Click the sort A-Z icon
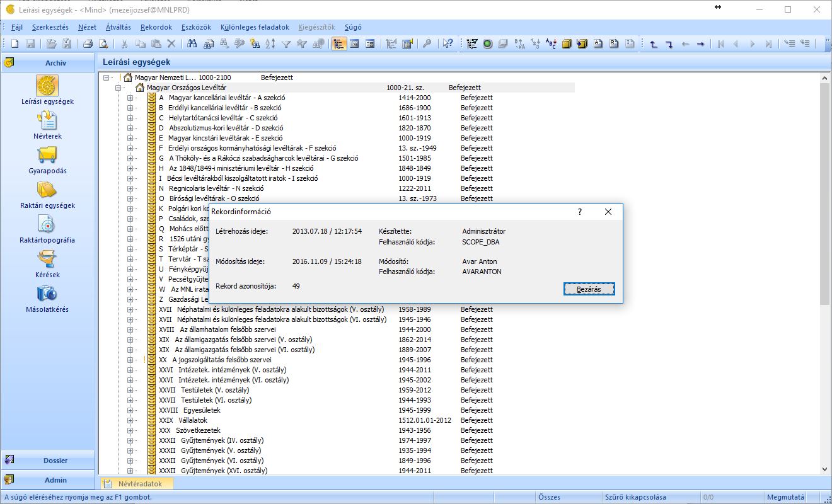The height and width of the screenshot is (504, 832). (270, 44)
